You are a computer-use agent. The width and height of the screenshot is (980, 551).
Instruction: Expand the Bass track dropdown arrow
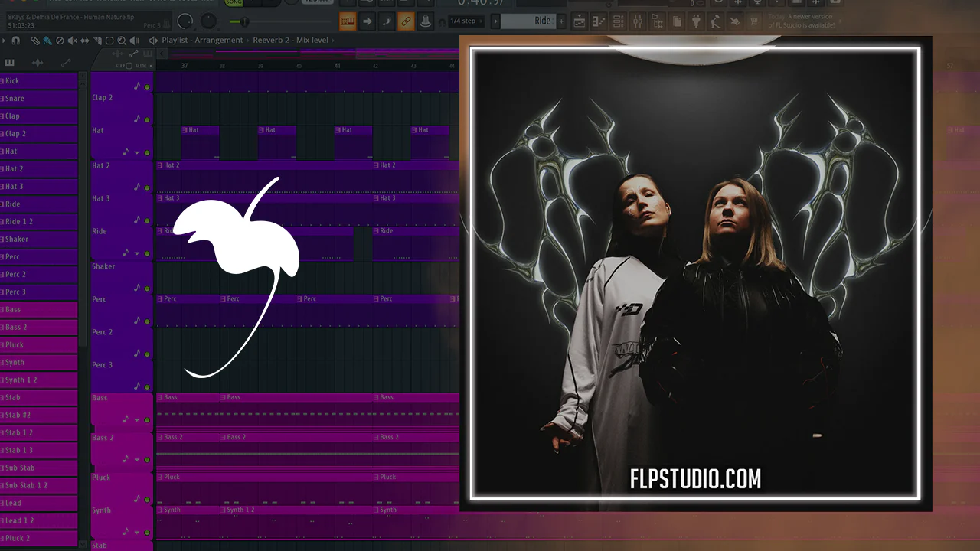pyautogui.click(x=137, y=420)
